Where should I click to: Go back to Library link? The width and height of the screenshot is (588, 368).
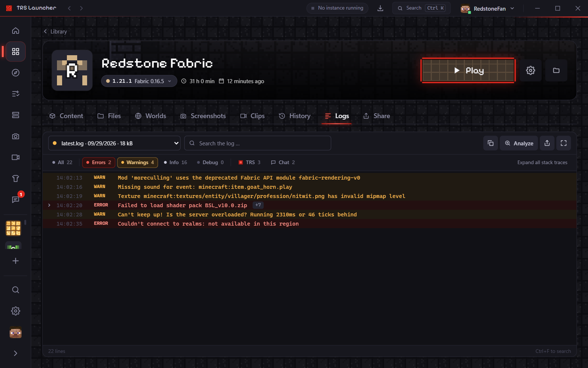(55, 32)
